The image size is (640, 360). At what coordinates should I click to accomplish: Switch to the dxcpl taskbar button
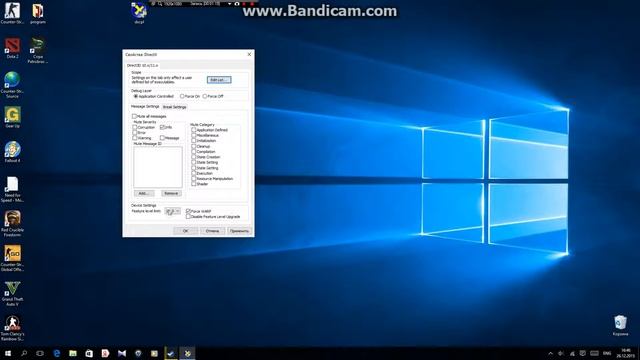point(187,353)
